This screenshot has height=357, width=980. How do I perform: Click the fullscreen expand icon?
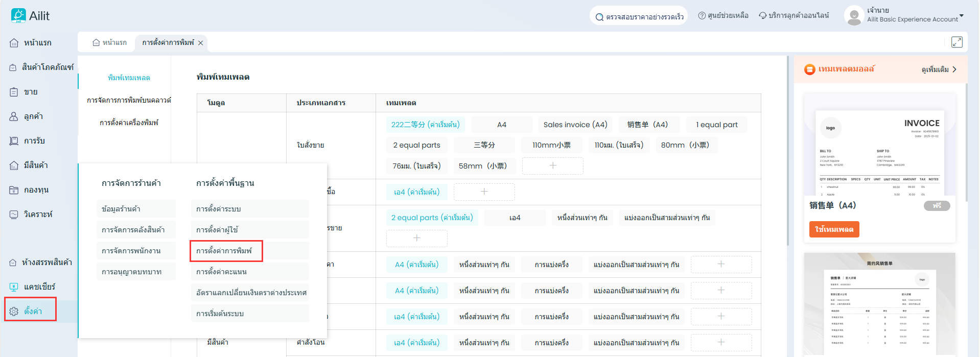coord(956,42)
